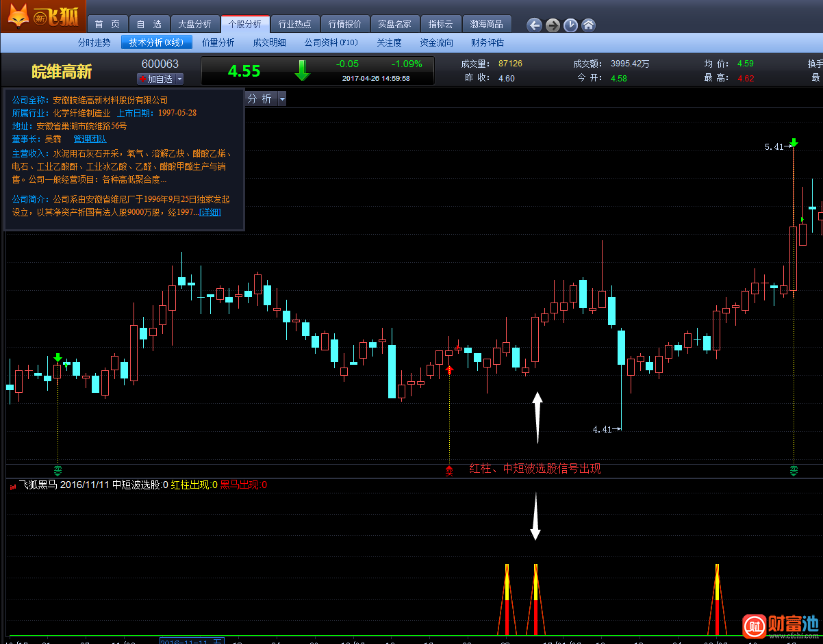The height and width of the screenshot is (644, 823).
Task: Open the 指标云 tab
Action: [440, 24]
